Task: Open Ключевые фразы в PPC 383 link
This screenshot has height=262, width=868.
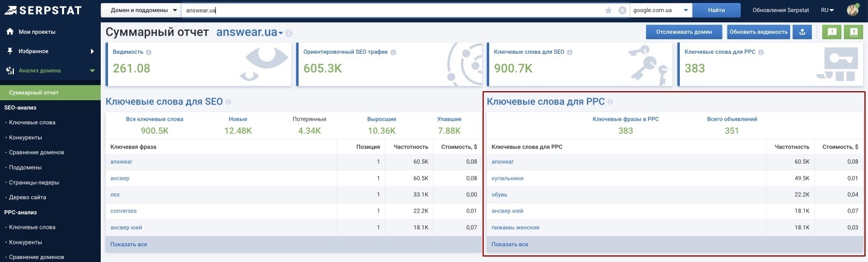Action: [626, 125]
